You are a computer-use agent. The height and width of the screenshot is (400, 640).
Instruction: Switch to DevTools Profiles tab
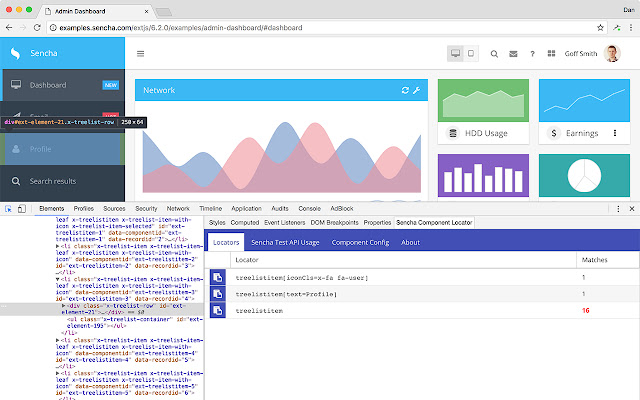(83, 209)
